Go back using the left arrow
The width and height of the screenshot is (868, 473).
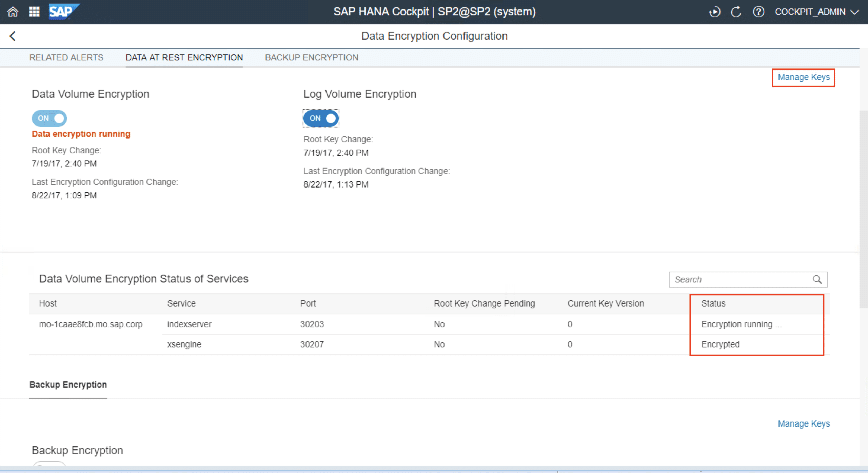(x=13, y=36)
